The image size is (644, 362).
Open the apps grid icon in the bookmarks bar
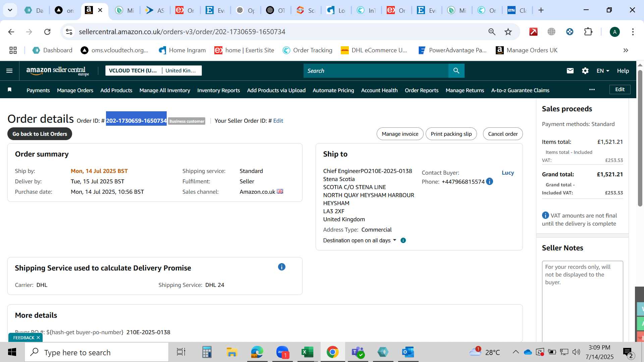pos(13,50)
